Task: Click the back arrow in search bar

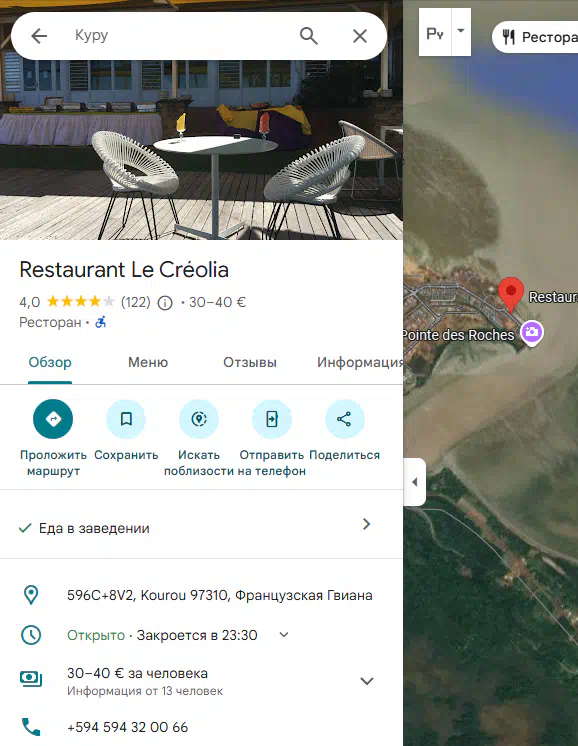Action: click(39, 36)
